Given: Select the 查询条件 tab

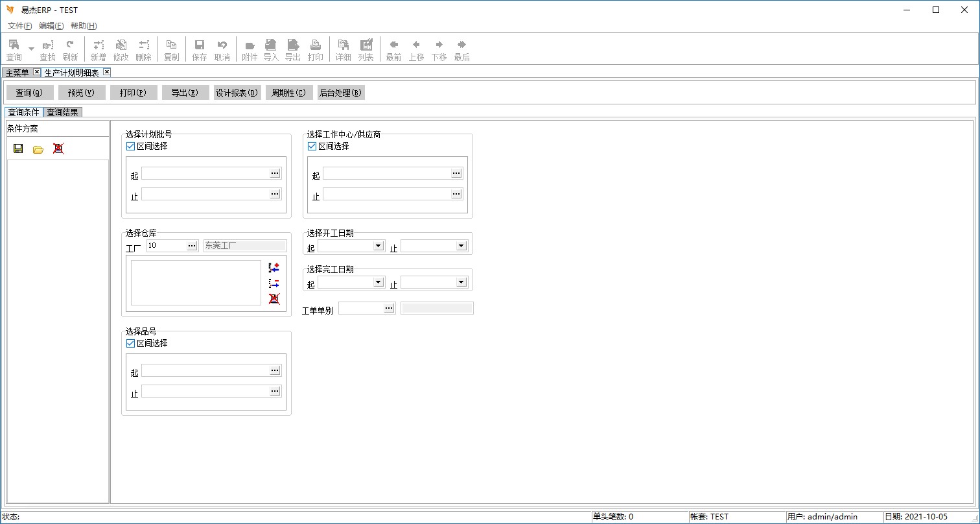Looking at the screenshot, I should pyautogui.click(x=24, y=112).
